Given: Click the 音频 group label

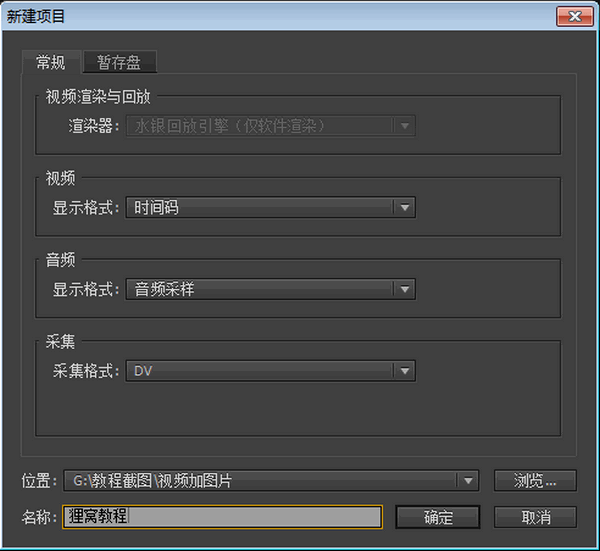Looking at the screenshot, I should [x=60, y=260].
